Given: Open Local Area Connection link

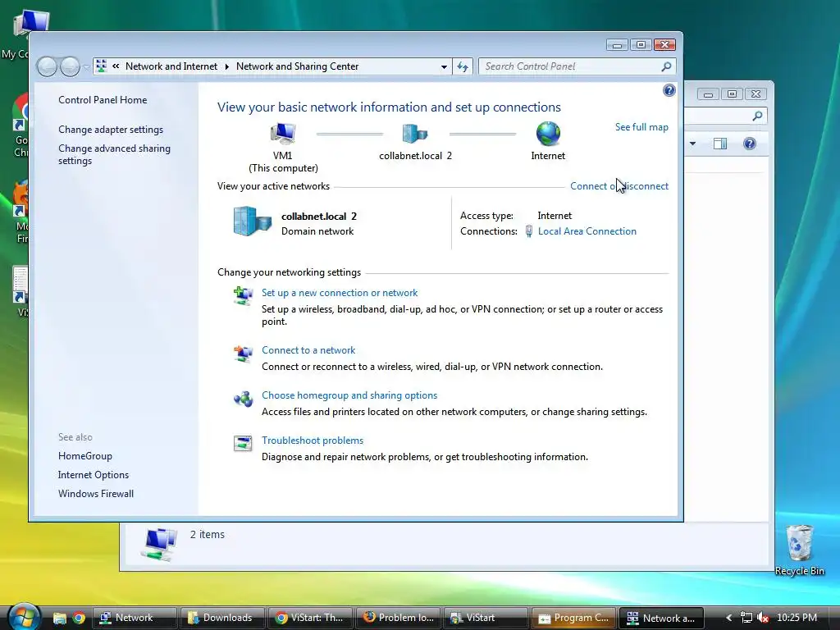Looking at the screenshot, I should [x=587, y=231].
